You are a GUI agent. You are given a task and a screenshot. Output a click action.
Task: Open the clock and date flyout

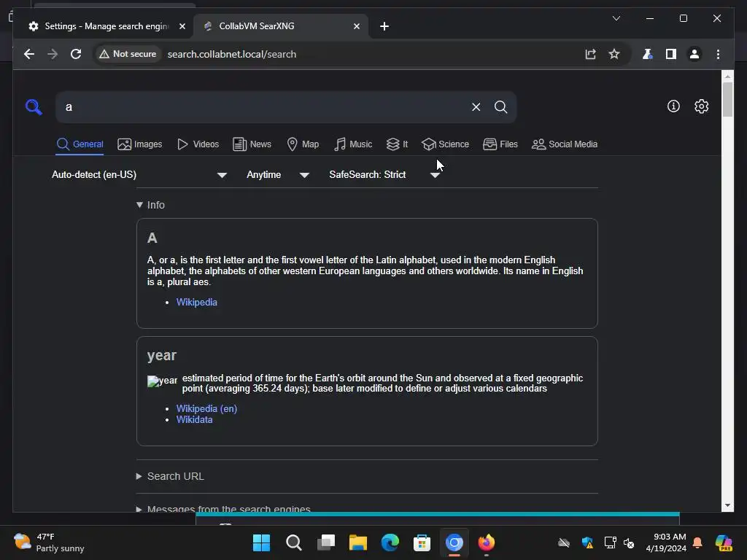point(666,542)
